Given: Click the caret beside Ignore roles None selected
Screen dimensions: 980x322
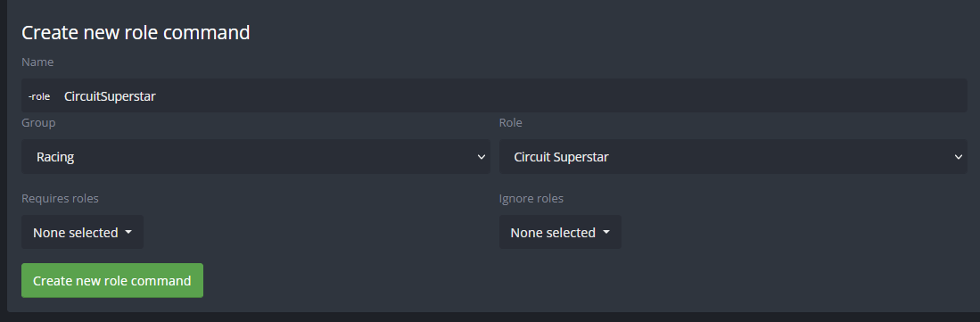Looking at the screenshot, I should tap(606, 232).
